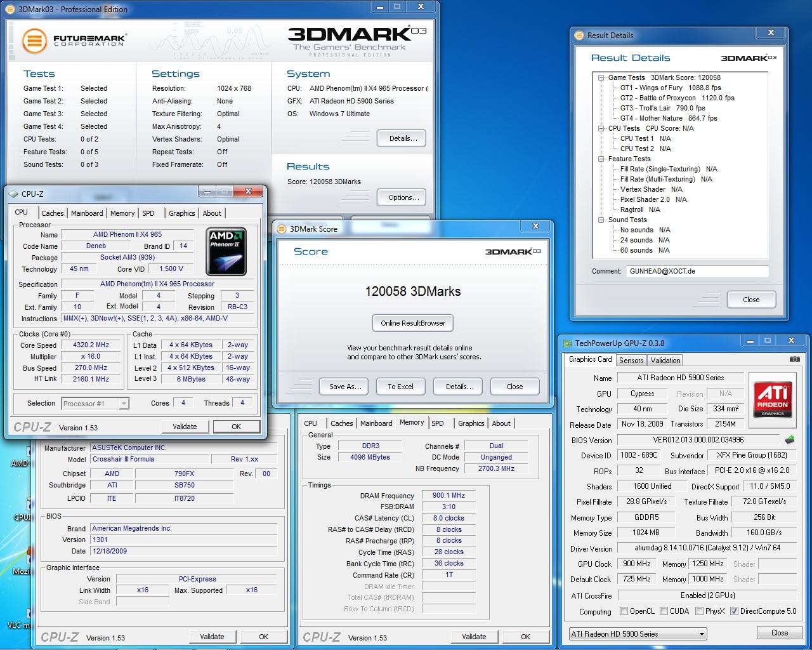Click the Crosshair III Formula model field
This screenshot has height=650, width=812.
[x=149, y=459]
